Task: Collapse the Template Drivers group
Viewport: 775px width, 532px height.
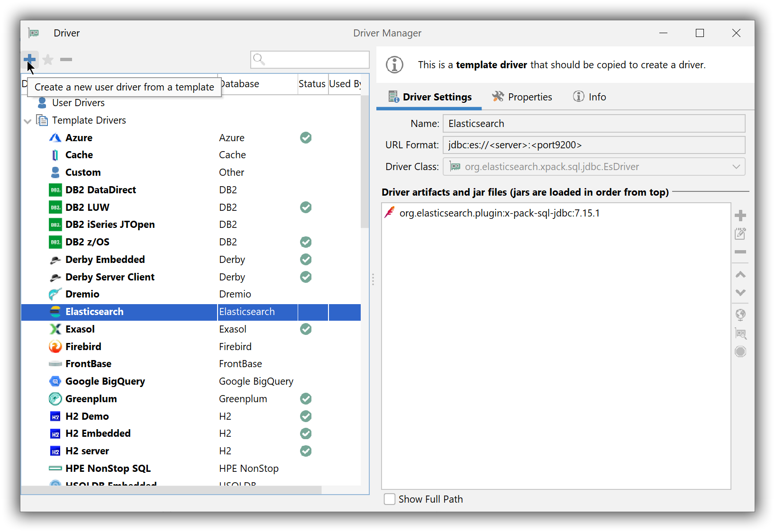Action: click(27, 121)
